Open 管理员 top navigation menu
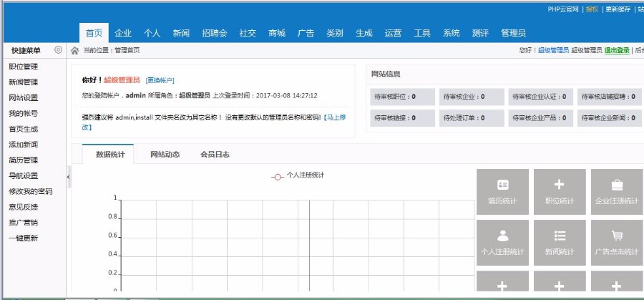The image size is (644, 300). (x=513, y=33)
